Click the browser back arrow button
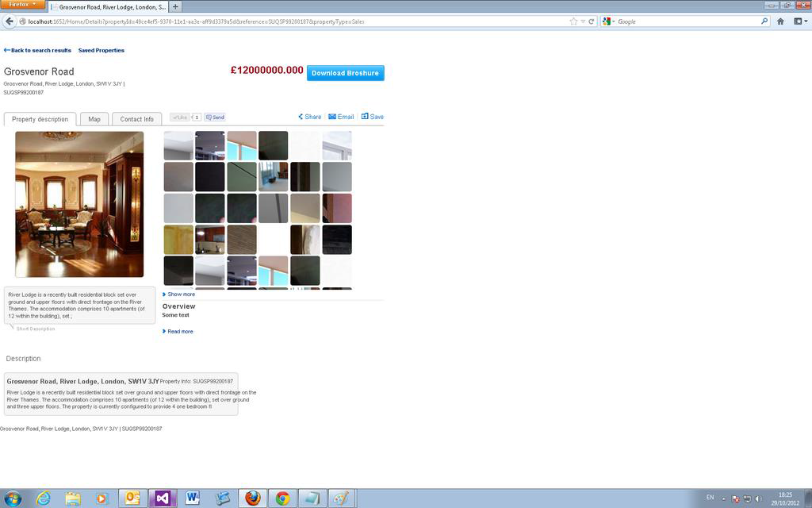812x508 pixels. pyautogui.click(x=10, y=21)
